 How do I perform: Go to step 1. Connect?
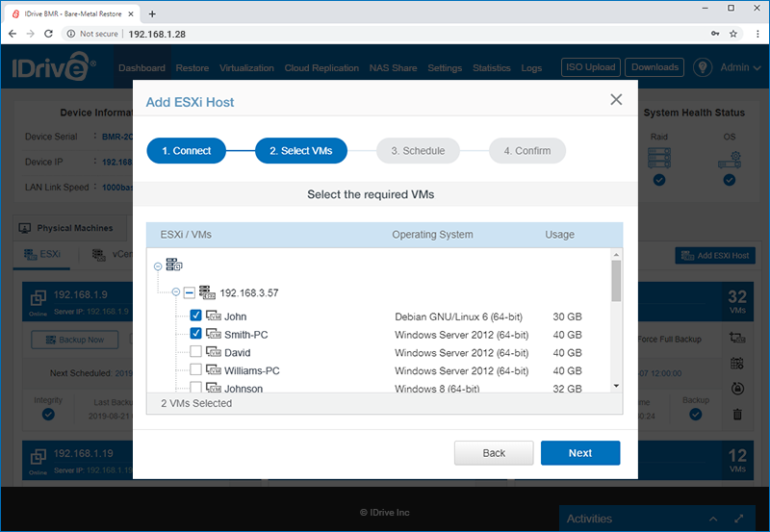(x=186, y=151)
